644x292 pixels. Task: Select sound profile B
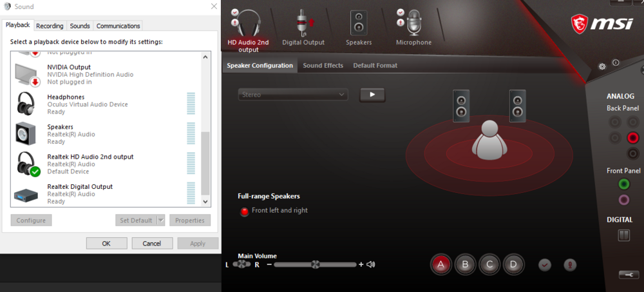[x=465, y=264]
